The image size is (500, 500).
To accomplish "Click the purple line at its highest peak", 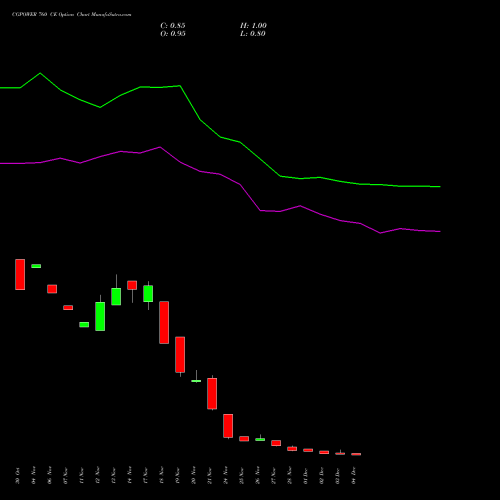I will pyautogui.click(x=160, y=147).
